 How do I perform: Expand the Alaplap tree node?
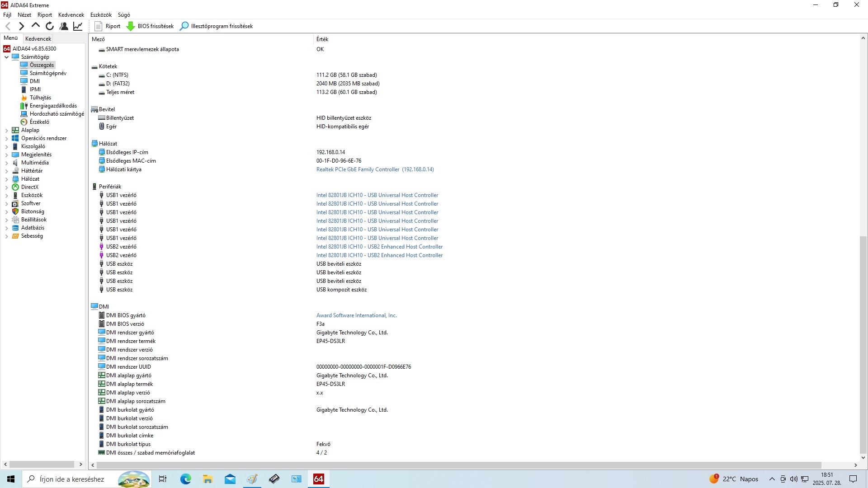[7, 130]
